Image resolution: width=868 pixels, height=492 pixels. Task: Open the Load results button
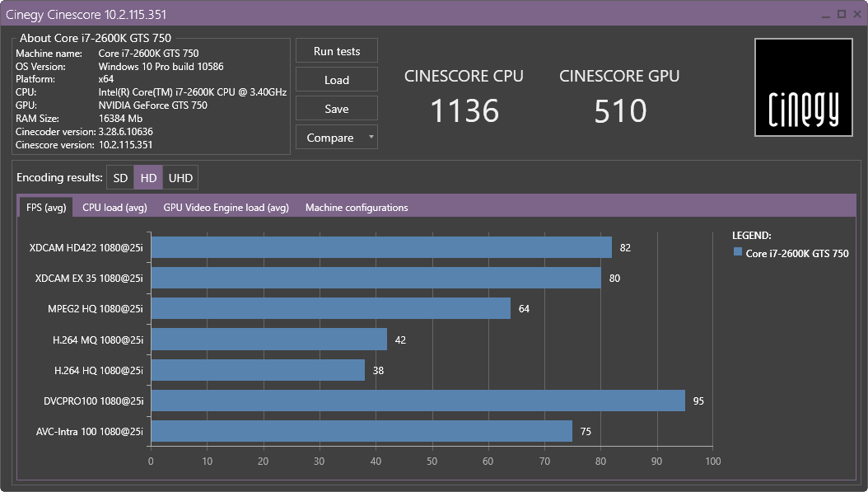[337, 79]
